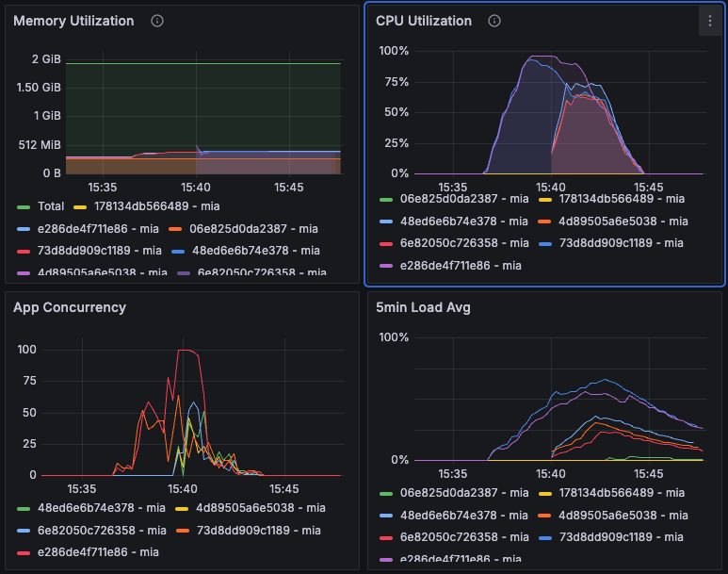Click the Memory Utilization panel title
The height and width of the screenshot is (574, 728).
[73, 21]
